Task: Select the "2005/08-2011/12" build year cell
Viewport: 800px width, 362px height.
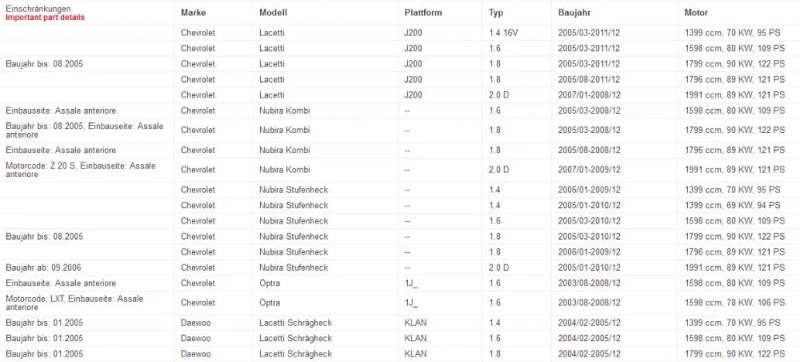Action: [589, 80]
